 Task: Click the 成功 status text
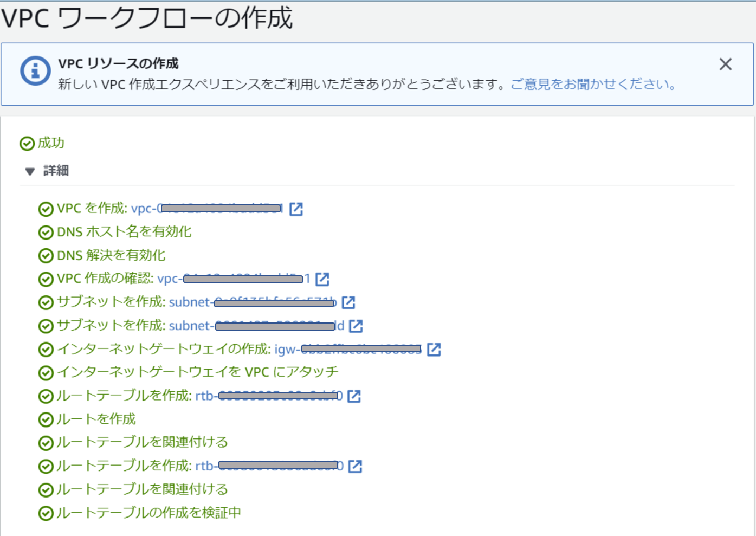pyautogui.click(x=51, y=143)
